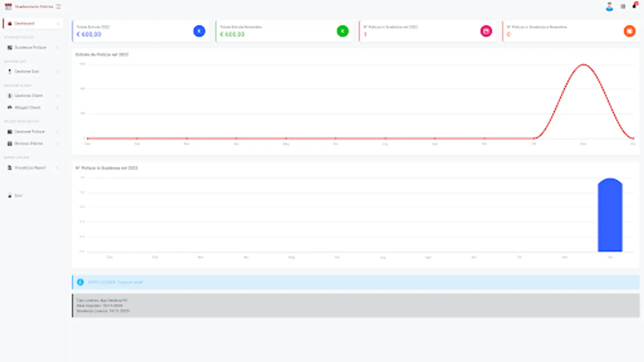Click the value 0 in the orange card
Image resolution: width=644 pixels, height=362 pixels.
(x=509, y=35)
